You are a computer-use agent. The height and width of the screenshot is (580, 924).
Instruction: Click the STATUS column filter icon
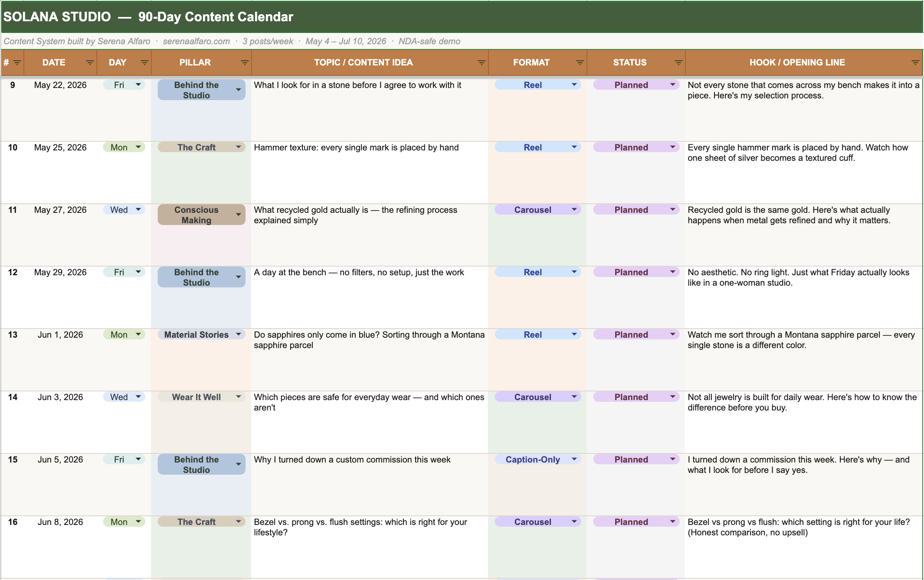pyautogui.click(x=678, y=62)
